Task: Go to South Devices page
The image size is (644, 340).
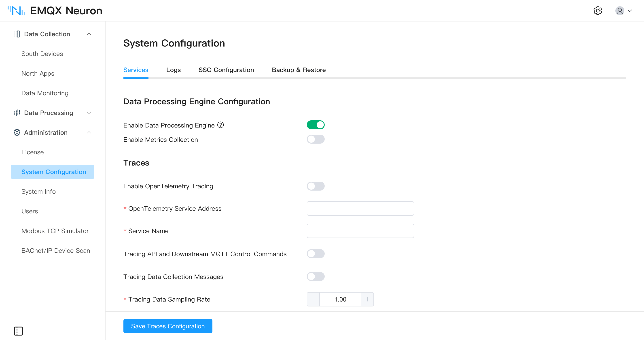Action: click(42, 54)
